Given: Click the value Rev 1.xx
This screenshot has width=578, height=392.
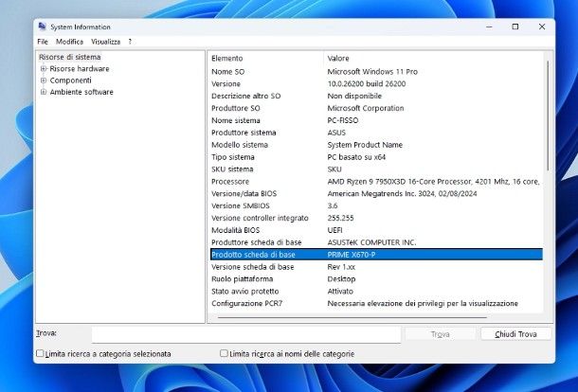Looking at the screenshot, I should (341, 267).
